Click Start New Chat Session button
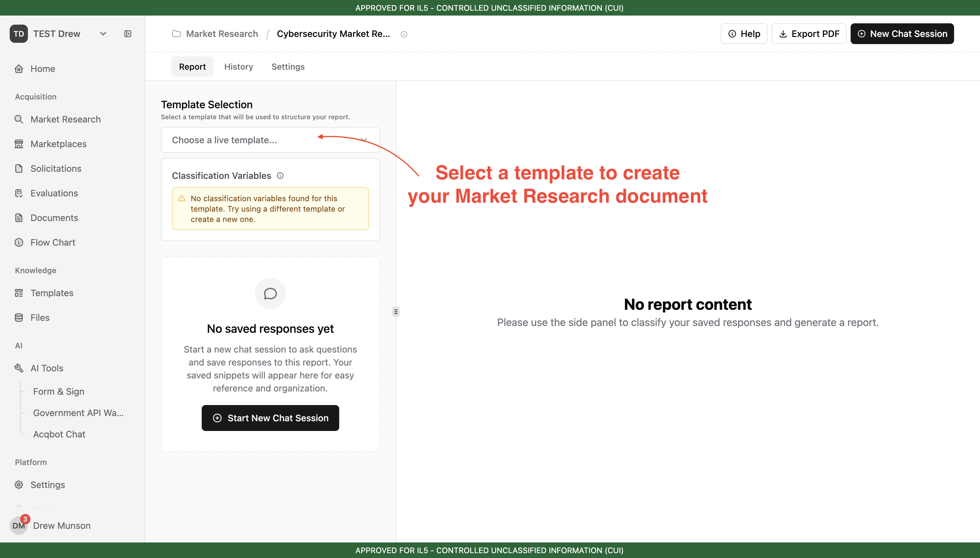The width and height of the screenshot is (980, 558). pyautogui.click(x=270, y=418)
